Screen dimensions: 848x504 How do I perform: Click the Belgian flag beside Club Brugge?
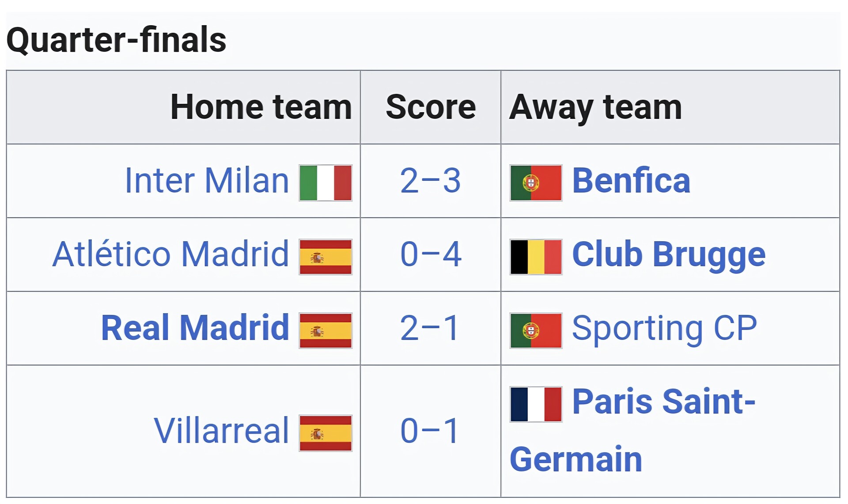[536, 257]
